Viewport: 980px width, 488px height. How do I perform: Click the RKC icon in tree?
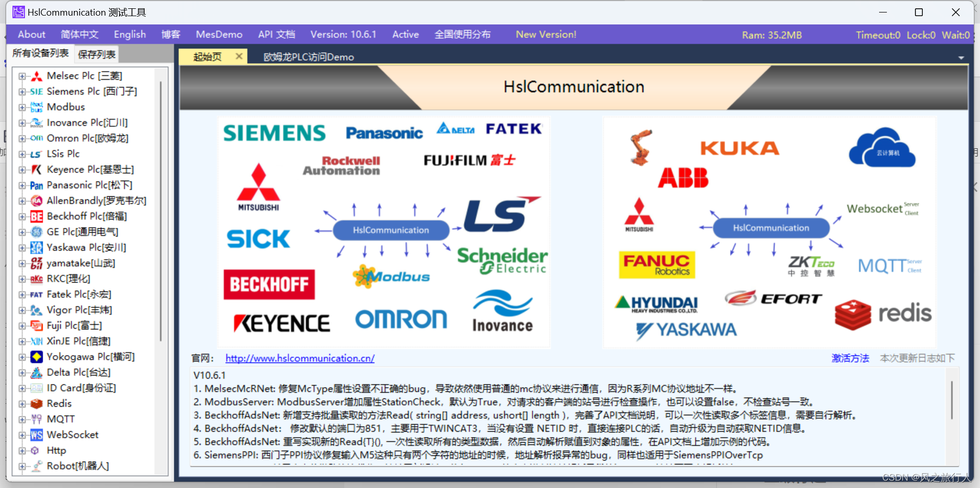coord(36,279)
